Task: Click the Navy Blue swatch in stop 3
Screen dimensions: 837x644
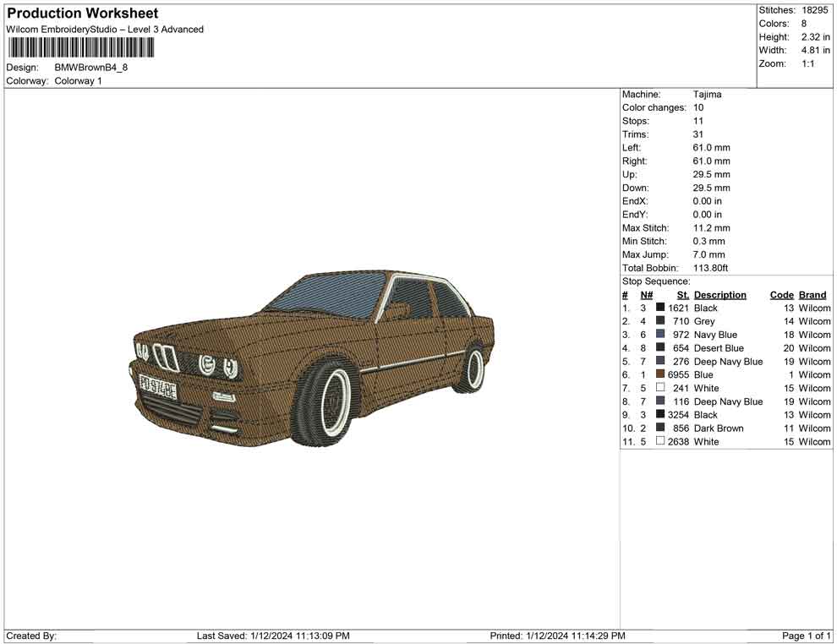Action: 660,334
